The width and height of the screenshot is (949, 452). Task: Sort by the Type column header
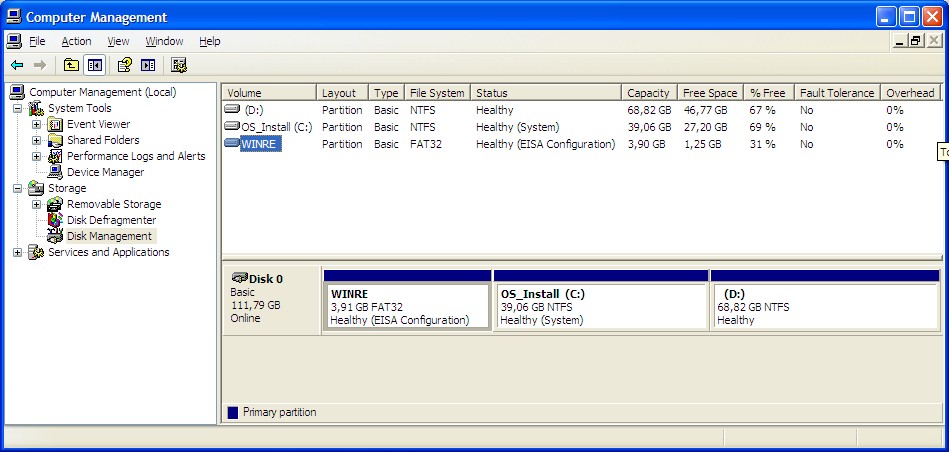(387, 93)
